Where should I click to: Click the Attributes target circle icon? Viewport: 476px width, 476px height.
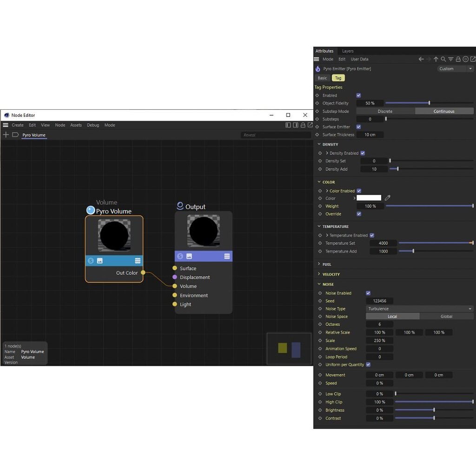click(465, 59)
